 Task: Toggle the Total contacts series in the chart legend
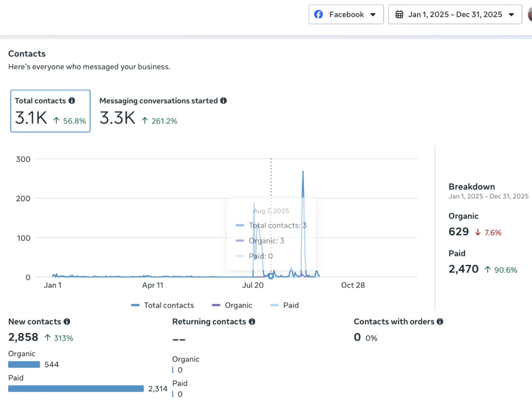pyautogui.click(x=163, y=305)
